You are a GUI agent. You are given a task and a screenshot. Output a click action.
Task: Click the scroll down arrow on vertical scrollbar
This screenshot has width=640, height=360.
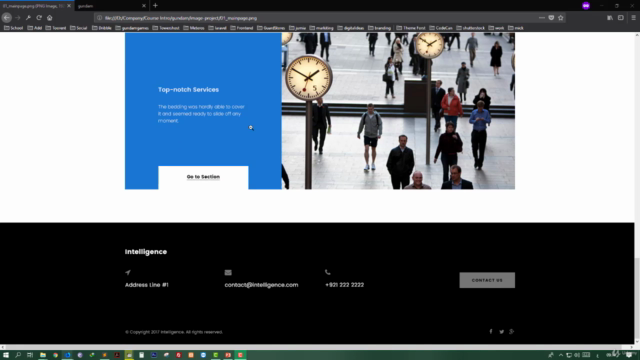coord(637,342)
